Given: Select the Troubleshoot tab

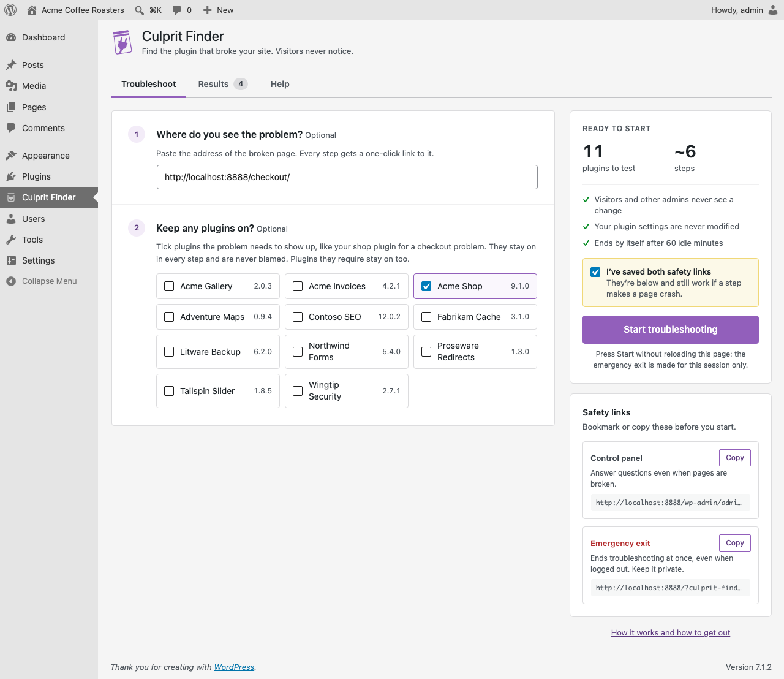Looking at the screenshot, I should (149, 84).
